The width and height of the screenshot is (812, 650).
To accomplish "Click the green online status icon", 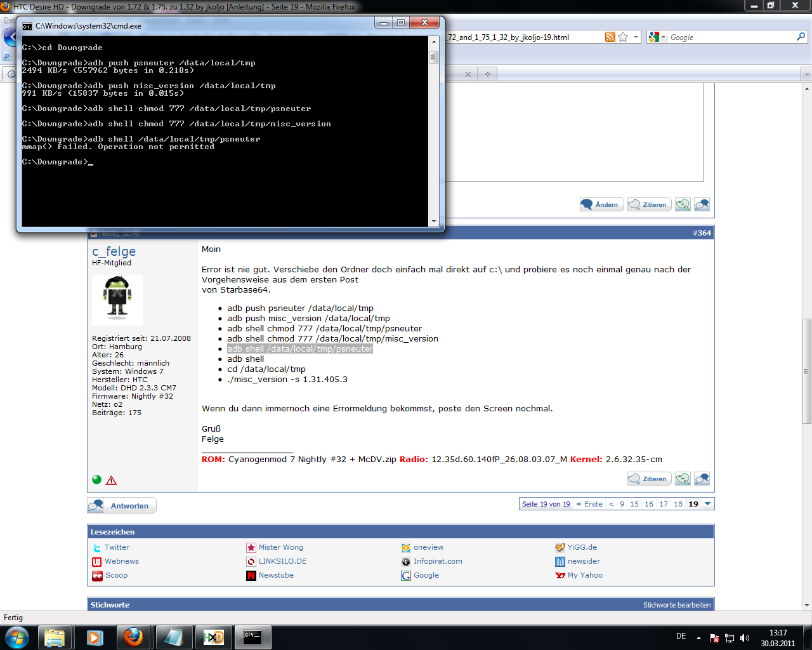I will click(x=97, y=480).
